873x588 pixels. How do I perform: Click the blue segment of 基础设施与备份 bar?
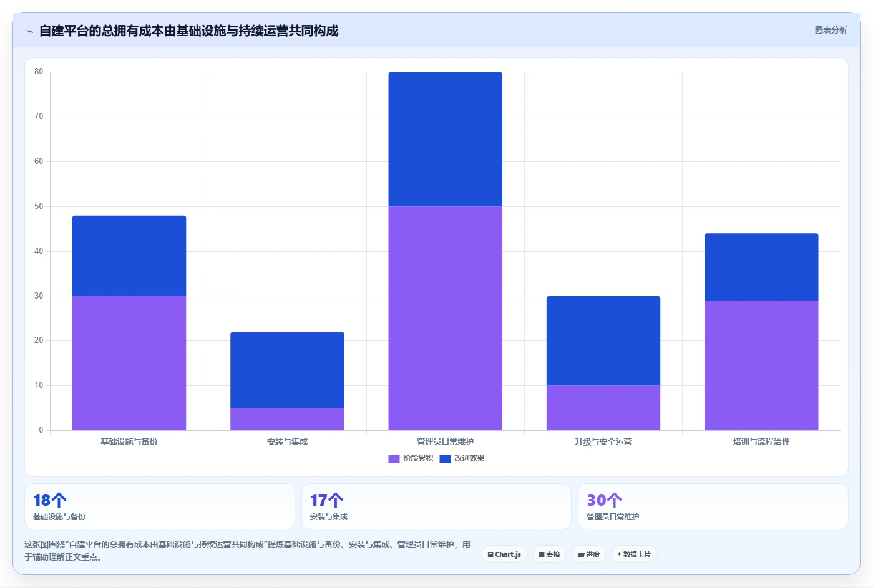129,256
